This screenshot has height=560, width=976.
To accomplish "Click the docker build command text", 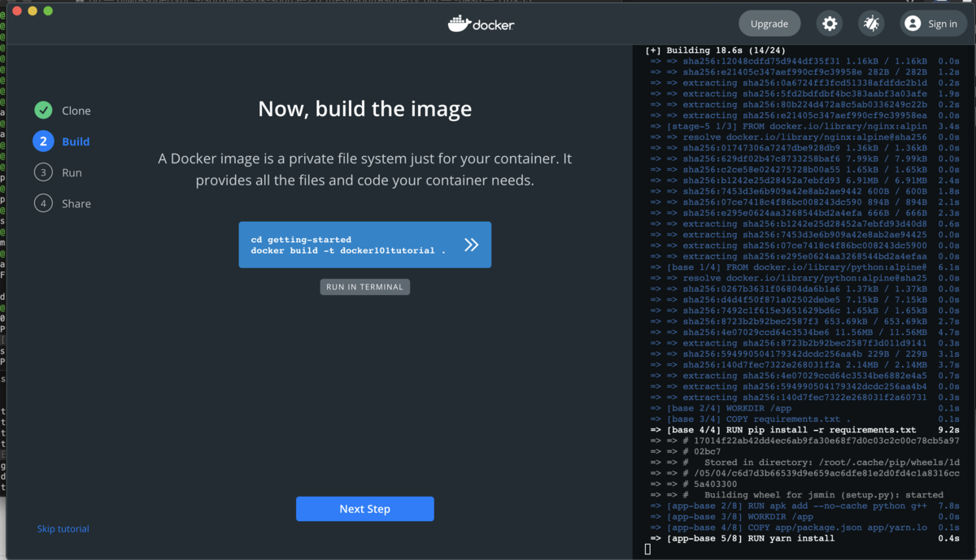I will point(348,250).
